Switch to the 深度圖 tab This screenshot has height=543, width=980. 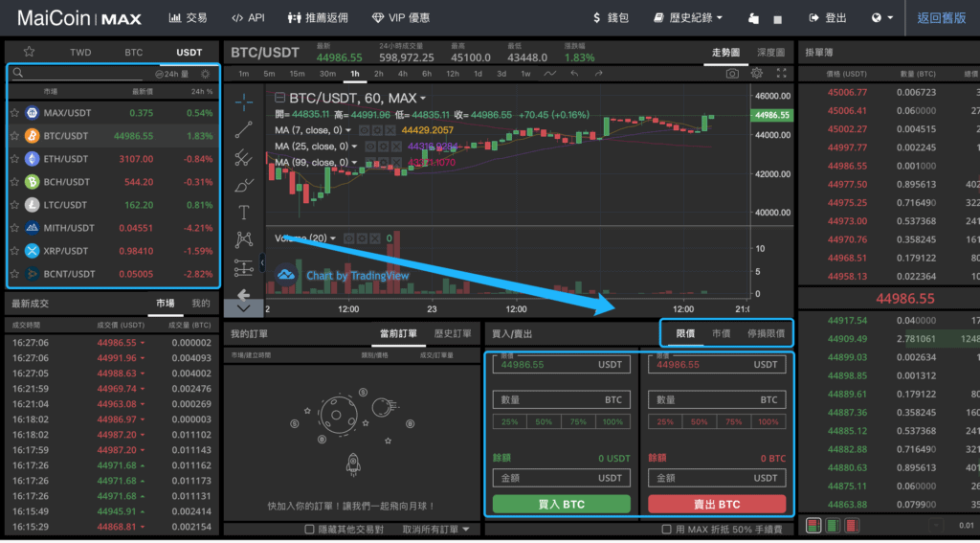pyautogui.click(x=770, y=53)
